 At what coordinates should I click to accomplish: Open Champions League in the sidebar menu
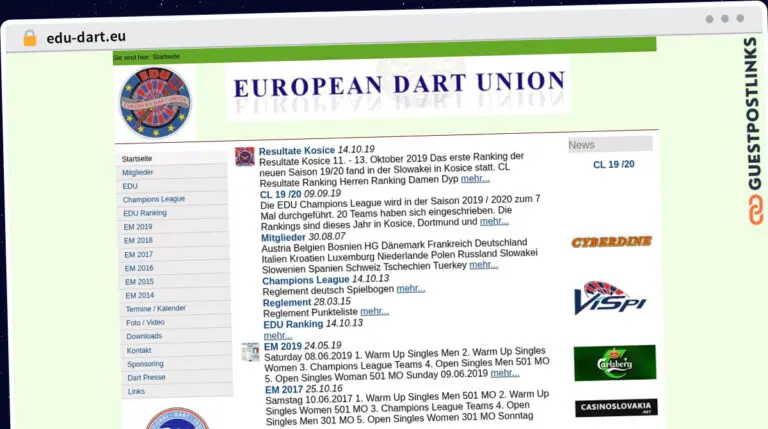click(x=154, y=199)
